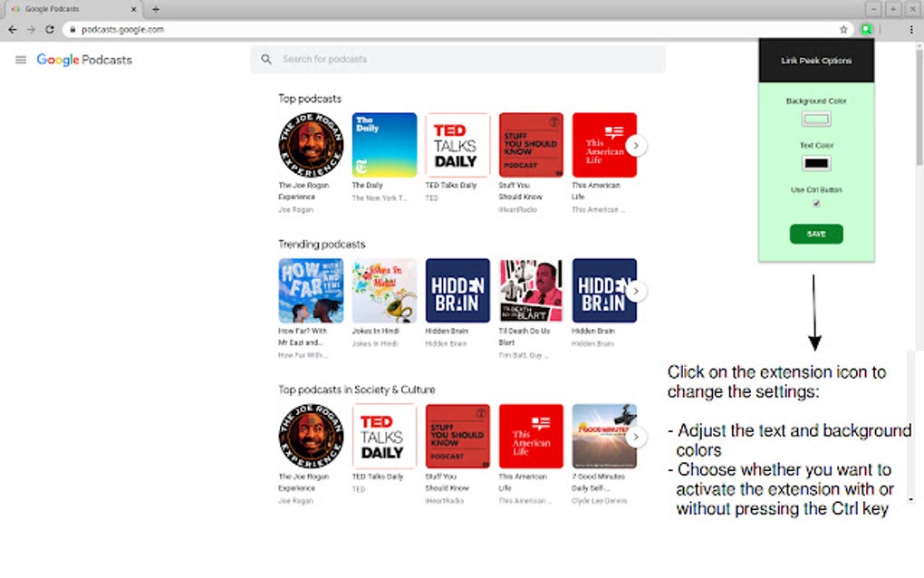Click the address bar URL podcasts.google.com
The image size is (924, 578).
point(122,29)
